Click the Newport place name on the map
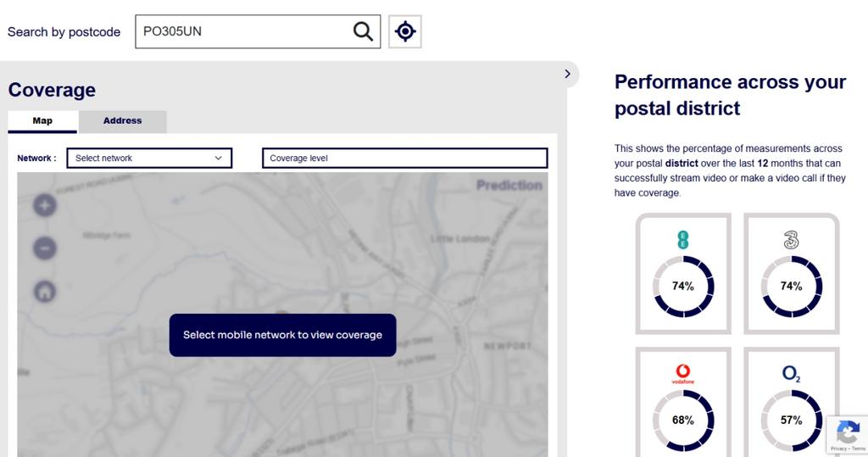Image resolution: width=868 pixels, height=457 pixels. tap(508, 346)
